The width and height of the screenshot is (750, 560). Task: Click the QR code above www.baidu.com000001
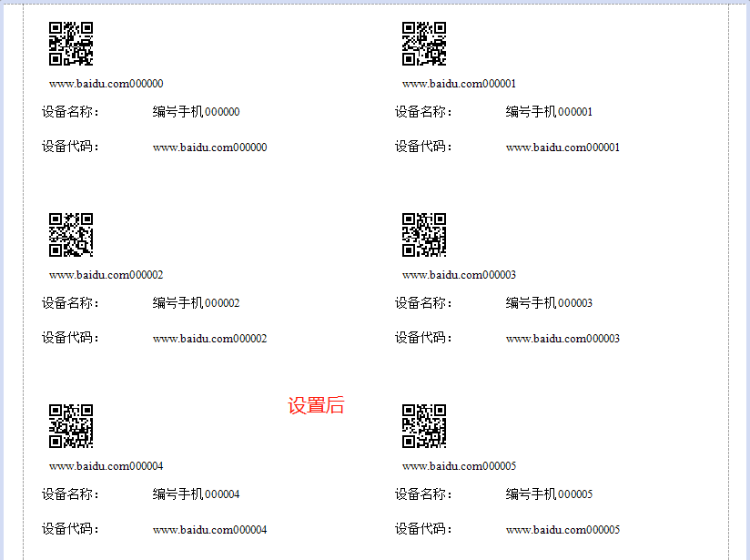tap(424, 44)
